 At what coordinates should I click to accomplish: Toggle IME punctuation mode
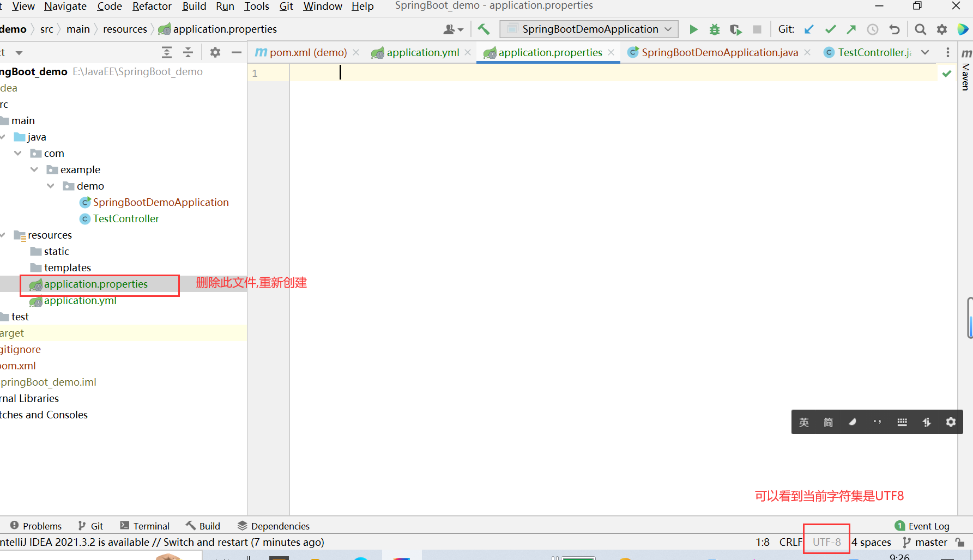click(x=877, y=422)
